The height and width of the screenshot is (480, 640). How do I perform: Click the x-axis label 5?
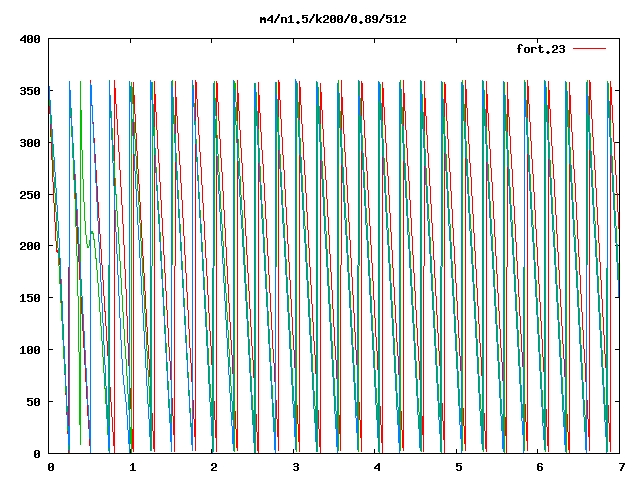pos(459,467)
